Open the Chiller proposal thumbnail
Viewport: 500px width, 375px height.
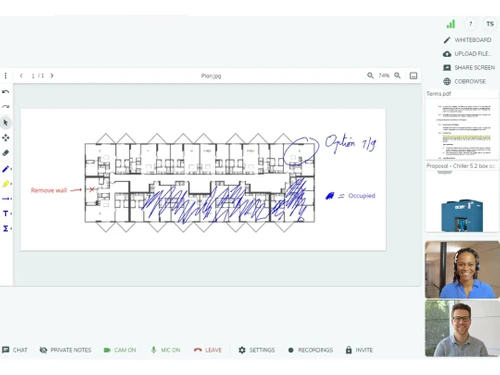462,197
